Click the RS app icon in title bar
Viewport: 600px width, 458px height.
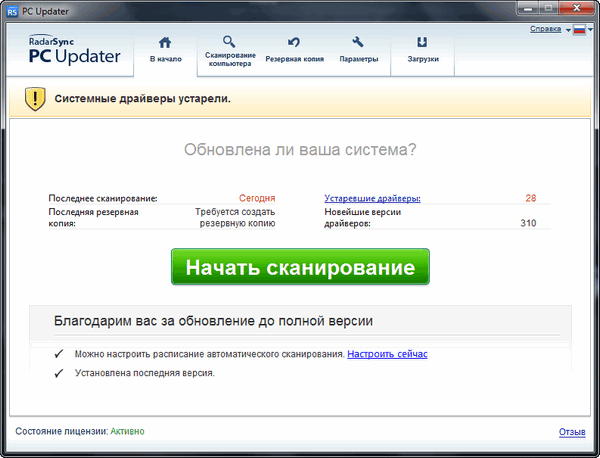pyautogui.click(x=12, y=11)
